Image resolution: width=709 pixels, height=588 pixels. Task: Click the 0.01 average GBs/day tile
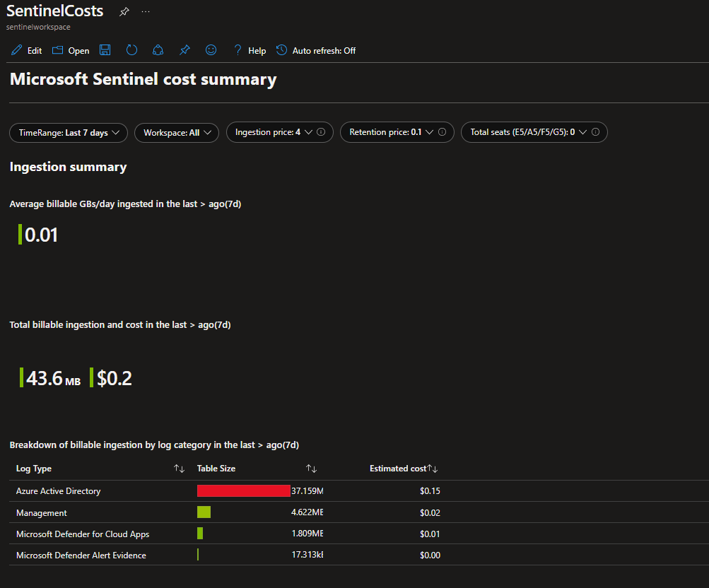click(x=38, y=235)
